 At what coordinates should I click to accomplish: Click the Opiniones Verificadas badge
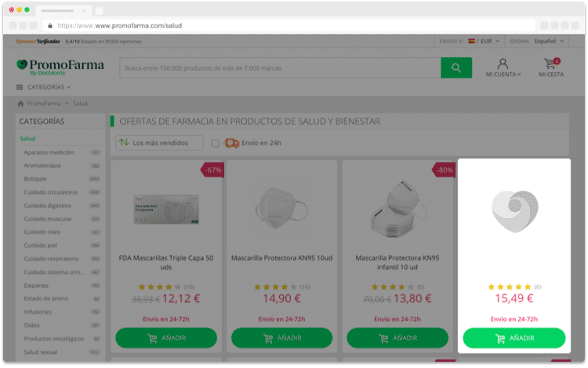(38, 42)
